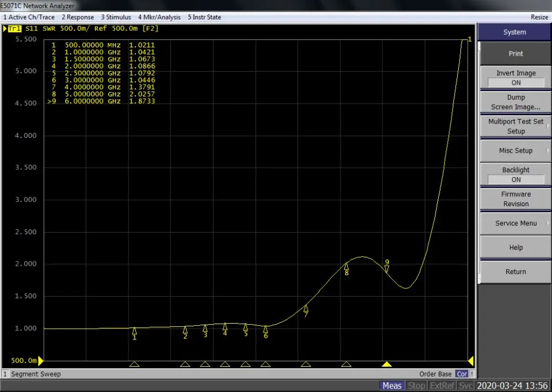Open the Active Ch/Trace menu

[x=29, y=17]
